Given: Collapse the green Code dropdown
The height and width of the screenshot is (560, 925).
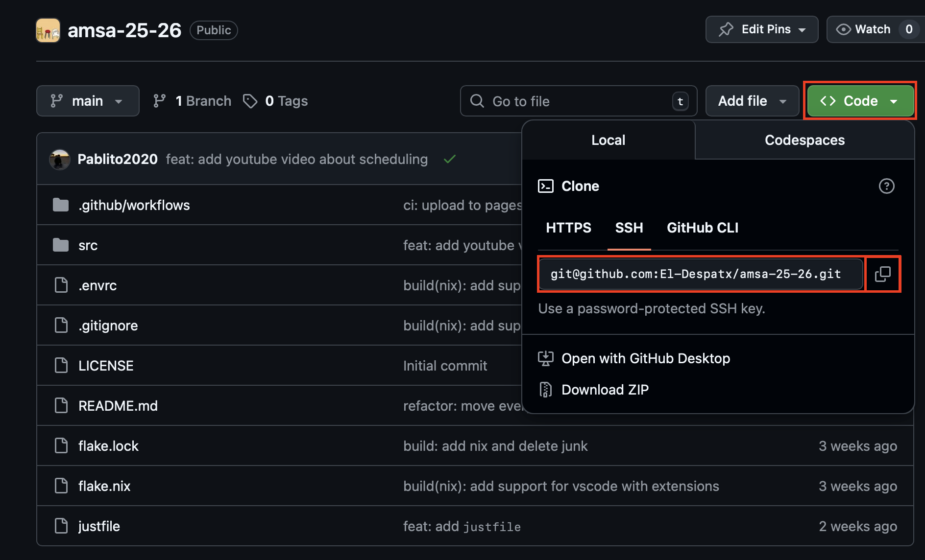Looking at the screenshot, I should (x=860, y=101).
